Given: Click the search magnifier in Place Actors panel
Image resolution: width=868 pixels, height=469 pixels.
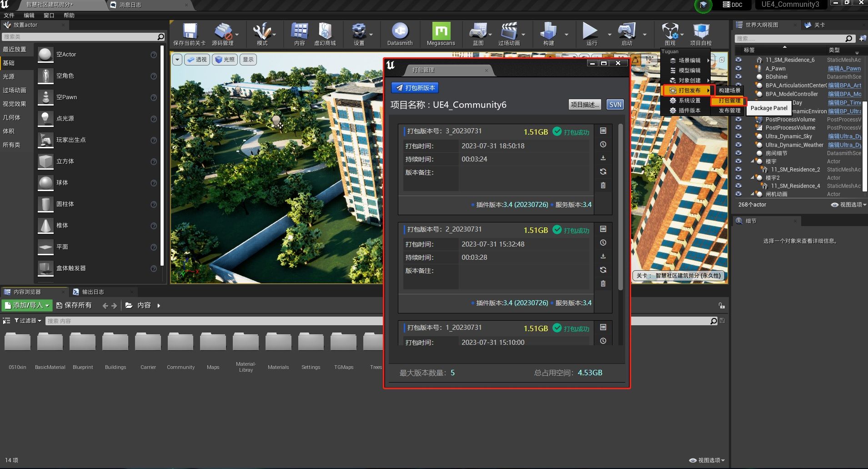Looking at the screenshot, I should pyautogui.click(x=161, y=37).
